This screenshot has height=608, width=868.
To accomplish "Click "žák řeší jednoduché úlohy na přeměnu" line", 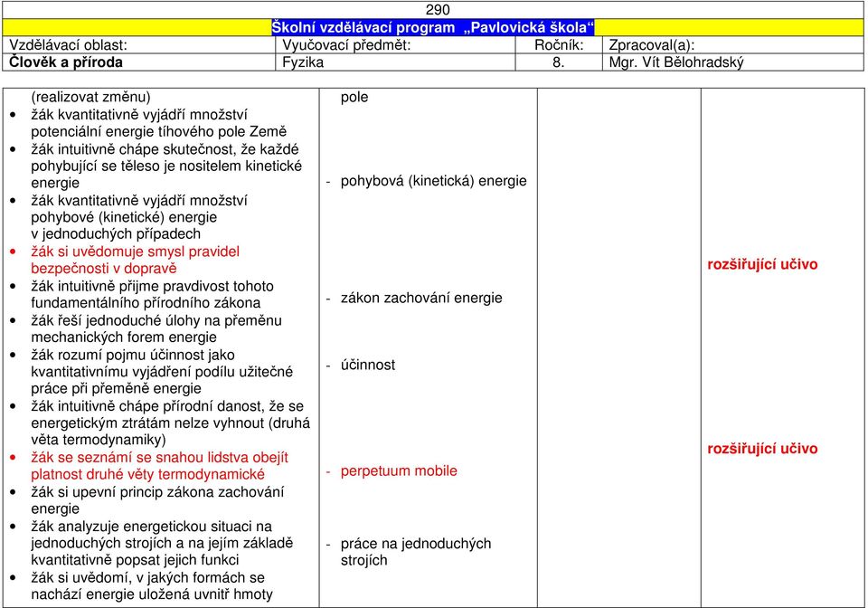I will pyautogui.click(x=156, y=320).
